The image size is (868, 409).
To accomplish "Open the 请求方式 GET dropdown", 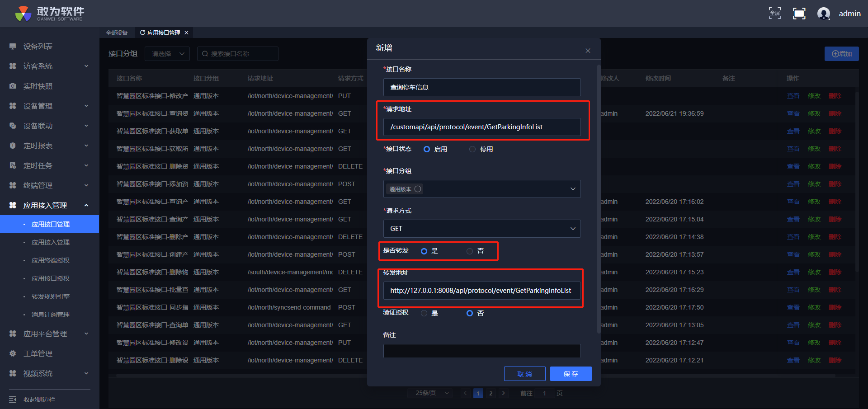I will [481, 229].
